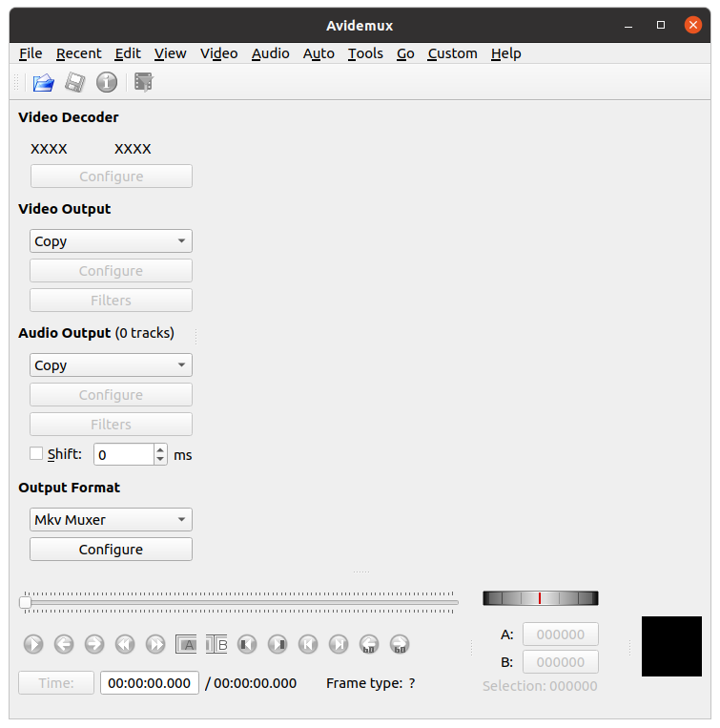720x728 pixels.
Task: Set selection start with marker A icon
Action: click(x=187, y=644)
